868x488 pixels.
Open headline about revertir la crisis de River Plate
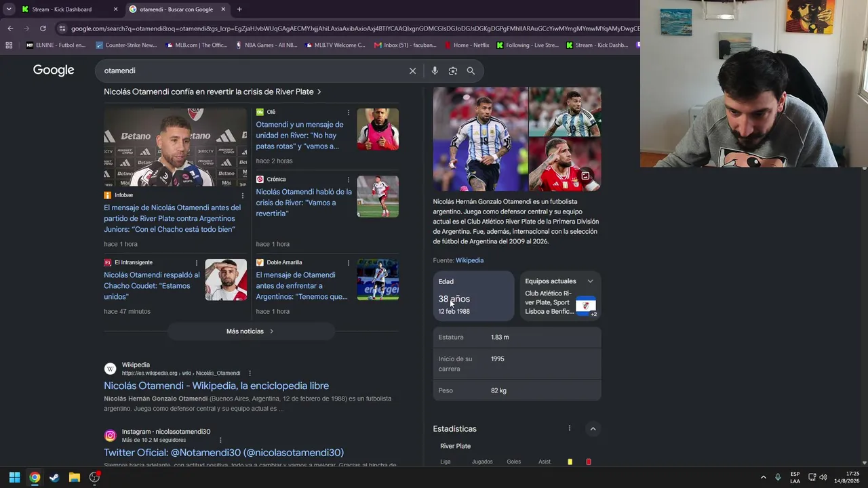point(212,91)
